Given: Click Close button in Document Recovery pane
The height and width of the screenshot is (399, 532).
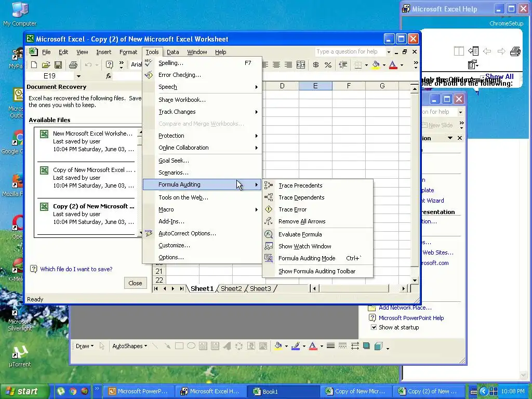Looking at the screenshot, I should point(135,283).
